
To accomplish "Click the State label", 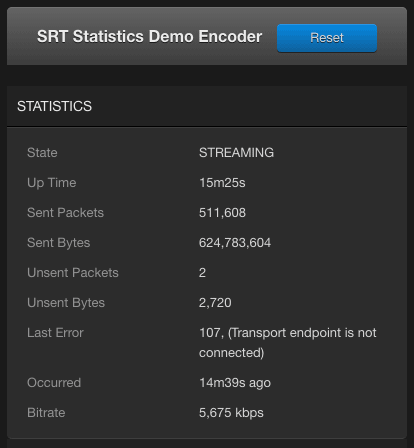I will pyautogui.click(x=42, y=153).
